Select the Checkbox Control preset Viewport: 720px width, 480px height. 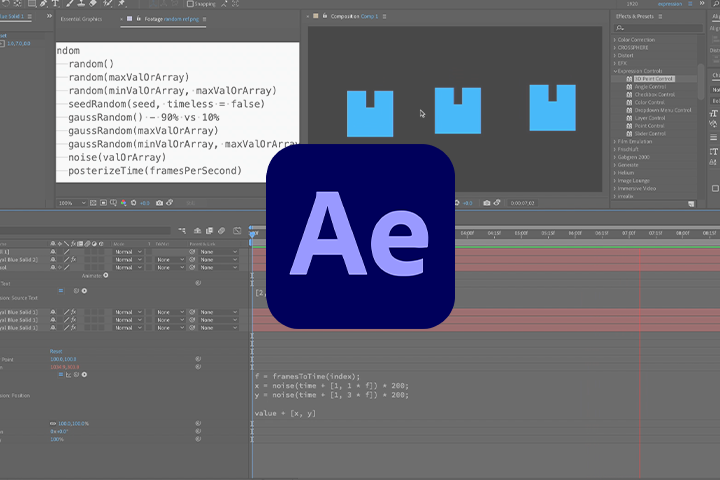(x=655, y=95)
